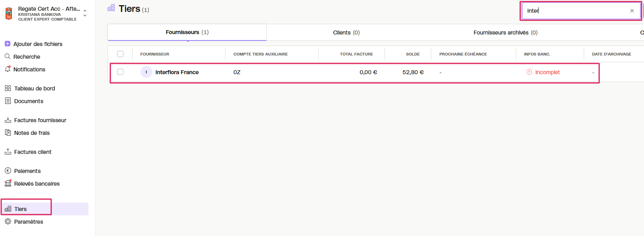Click the Relevés bancaires bank icon

(x=8, y=183)
